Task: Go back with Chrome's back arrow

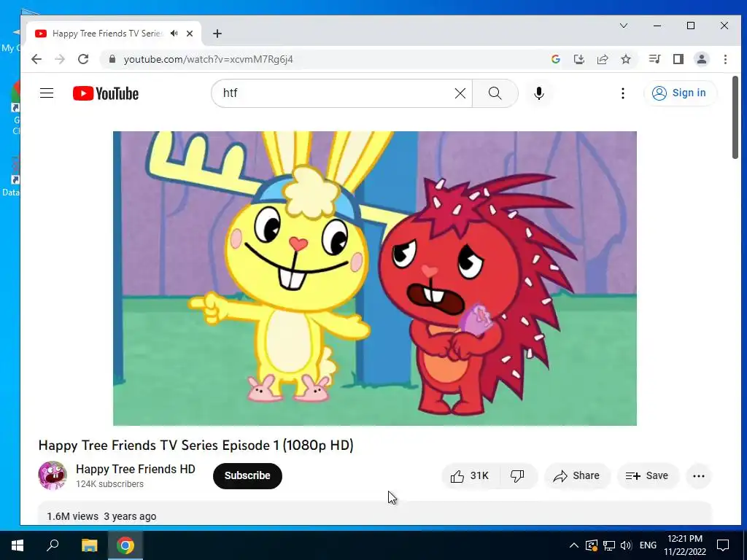Action: click(x=36, y=59)
